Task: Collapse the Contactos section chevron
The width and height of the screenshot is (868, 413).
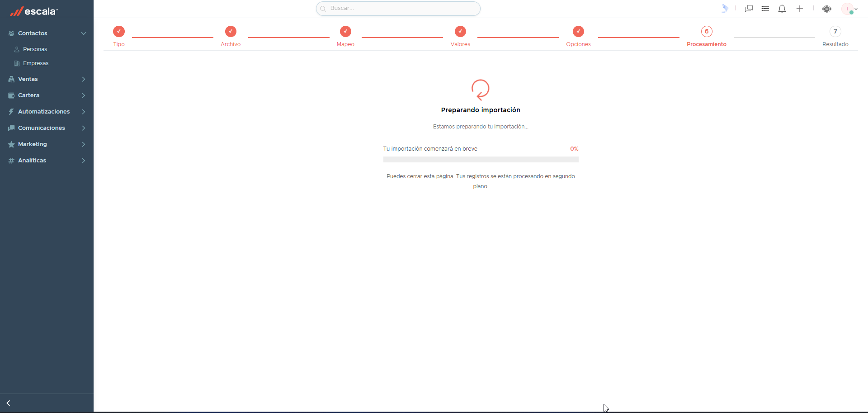Action: pyautogui.click(x=84, y=33)
